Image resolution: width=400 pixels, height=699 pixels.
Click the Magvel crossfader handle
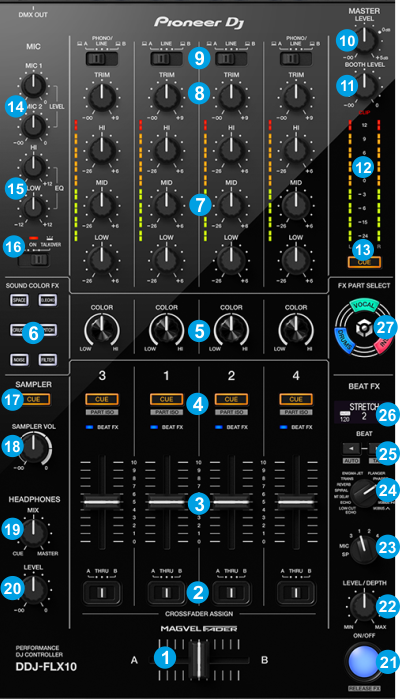point(199,660)
